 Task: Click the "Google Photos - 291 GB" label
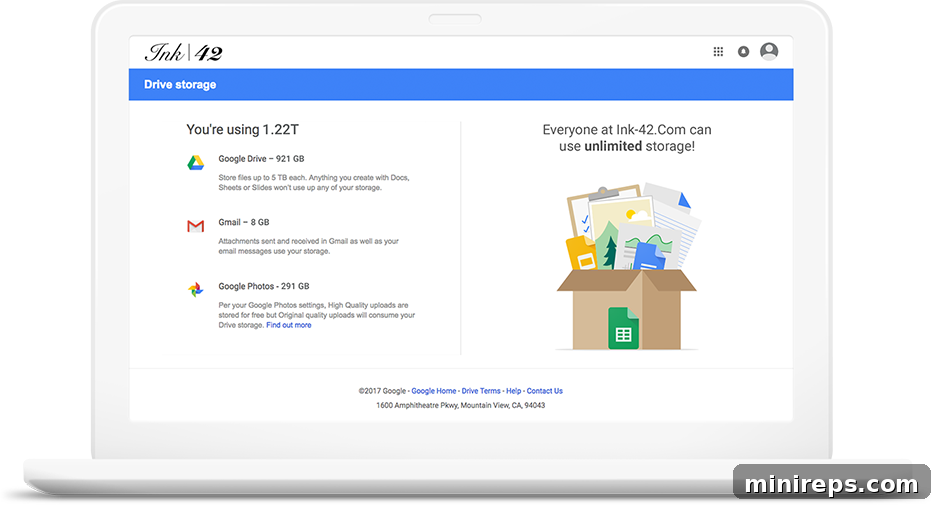click(x=264, y=286)
